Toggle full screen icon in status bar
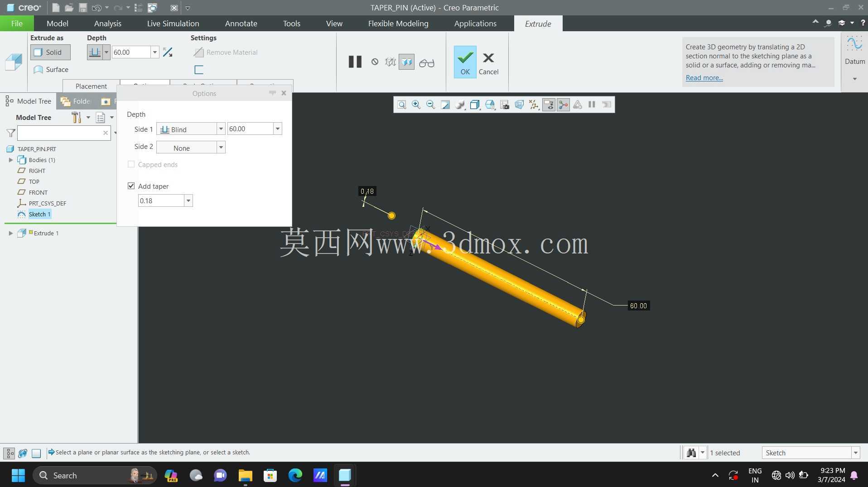868x487 pixels. 36,453
